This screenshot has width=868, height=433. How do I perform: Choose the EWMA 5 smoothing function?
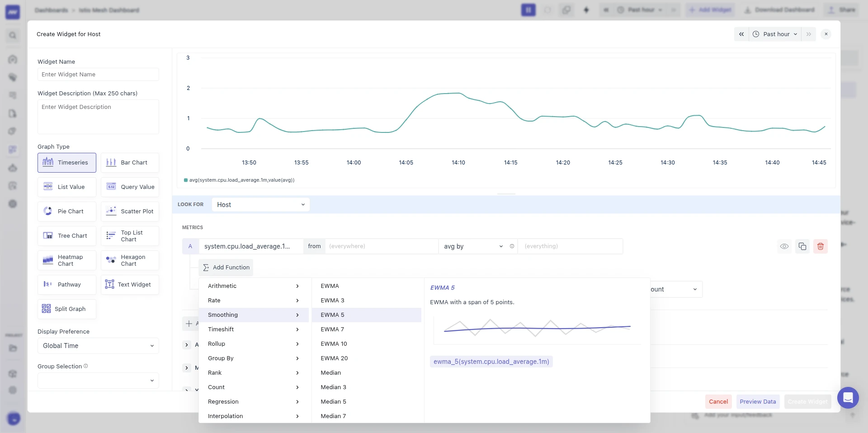point(367,315)
